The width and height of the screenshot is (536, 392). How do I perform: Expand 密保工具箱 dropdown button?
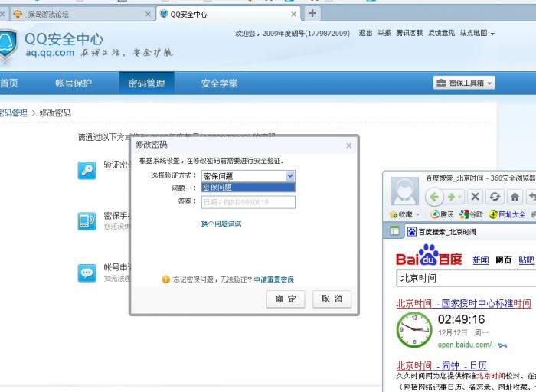point(464,83)
